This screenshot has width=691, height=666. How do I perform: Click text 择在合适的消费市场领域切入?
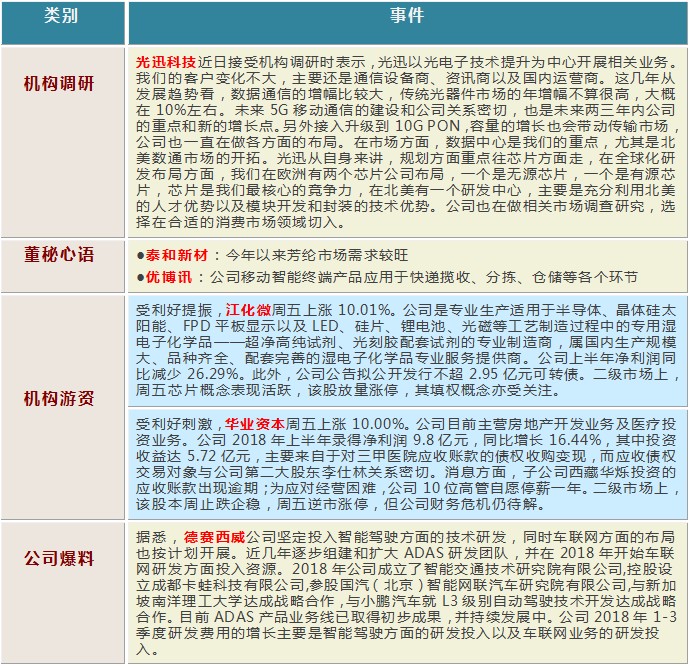pos(236,222)
